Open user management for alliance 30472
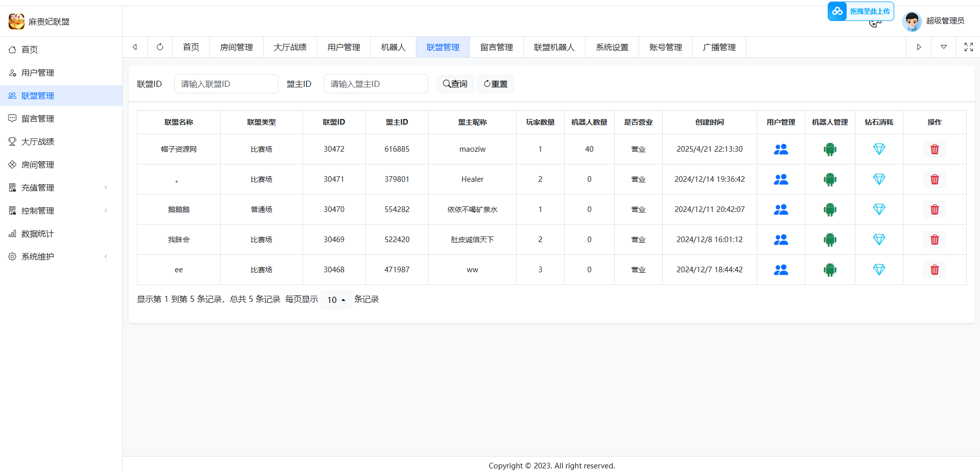This screenshot has width=980, height=472. pyautogui.click(x=781, y=149)
